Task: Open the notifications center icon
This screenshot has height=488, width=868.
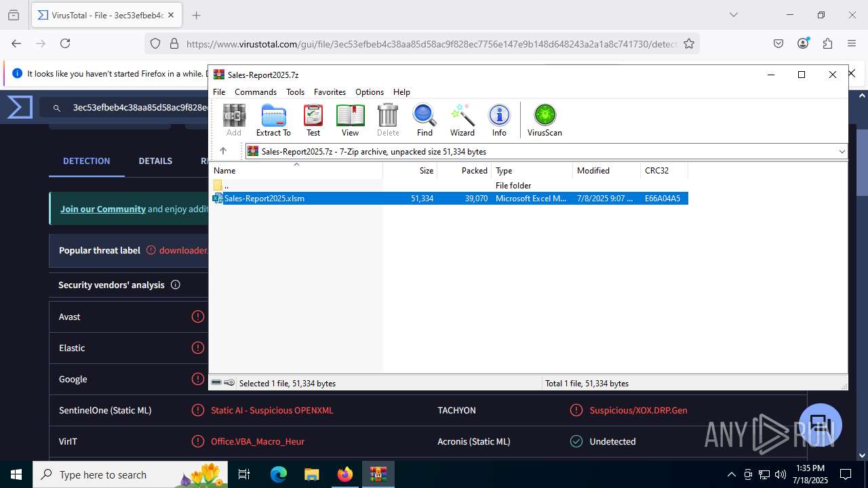Action: pos(846,474)
